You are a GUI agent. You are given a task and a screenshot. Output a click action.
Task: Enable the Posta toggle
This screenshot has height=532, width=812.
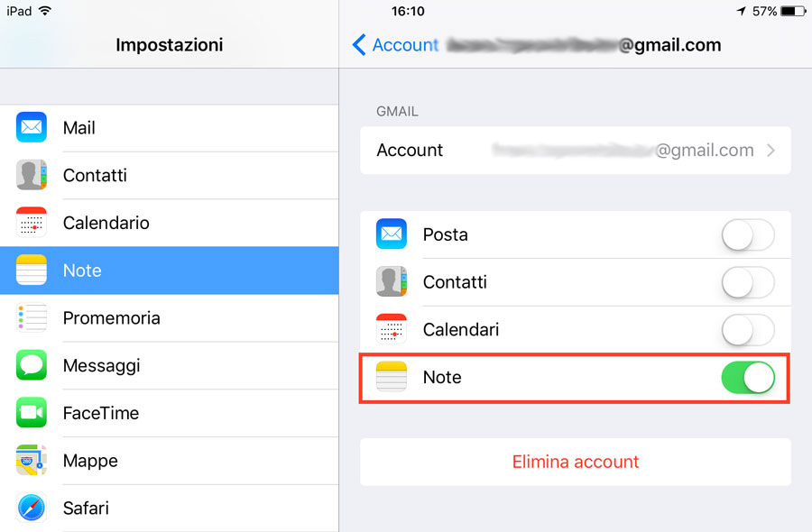click(747, 234)
